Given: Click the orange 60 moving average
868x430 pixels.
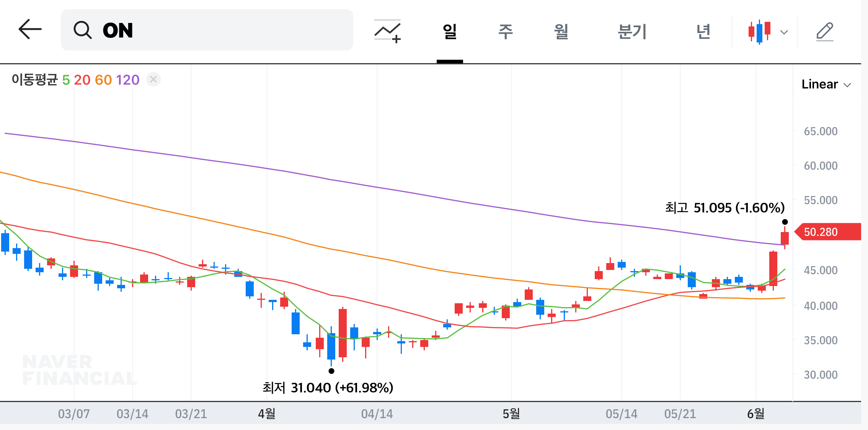Looking at the screenshot, I should click(x=103, y=80).
